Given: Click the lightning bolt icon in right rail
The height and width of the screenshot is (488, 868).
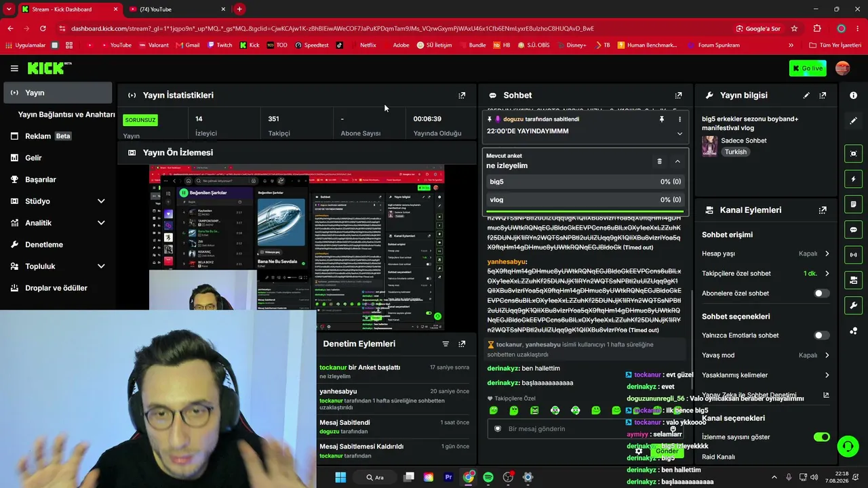Looking at the screenshot, I should pyautogui.click(x=853, y=179).
